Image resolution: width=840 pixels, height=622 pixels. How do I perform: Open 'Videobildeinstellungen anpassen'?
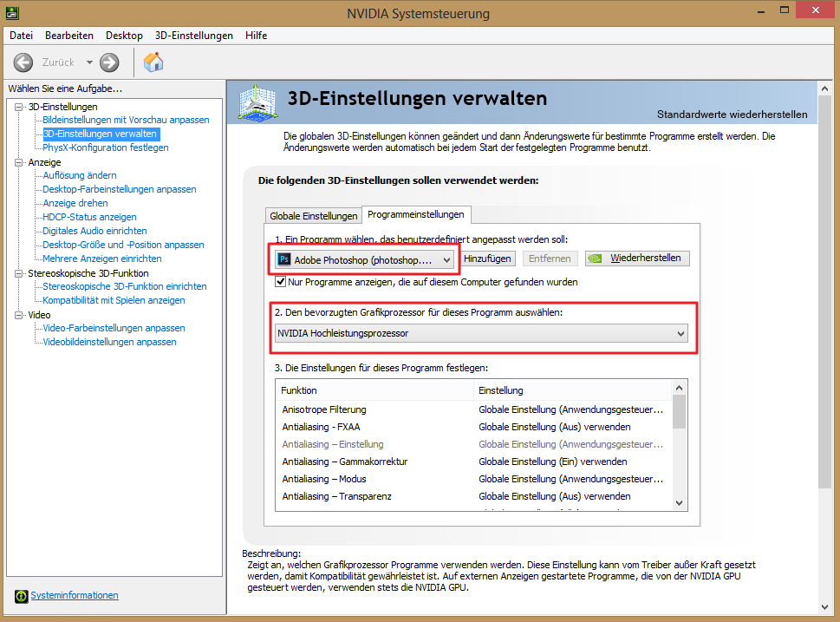click(x=109, y=342)
